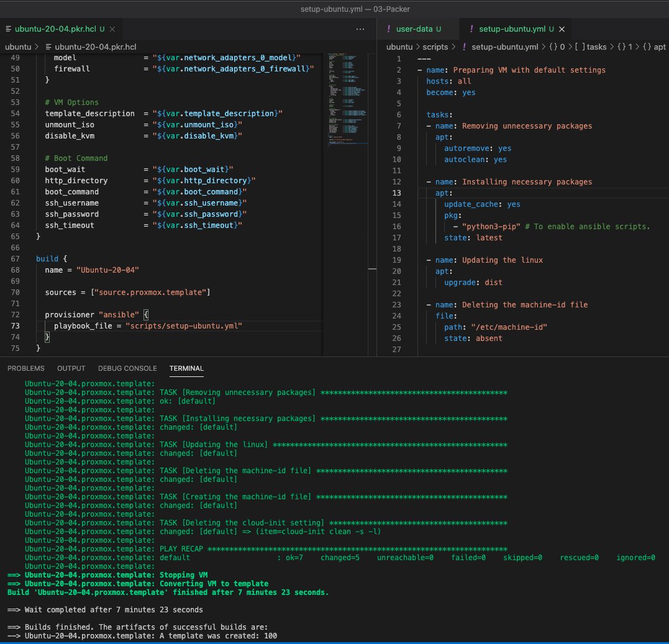Click "Installing necessary packages" task name
The image size is (669, 644).
[x=527, y=182]
